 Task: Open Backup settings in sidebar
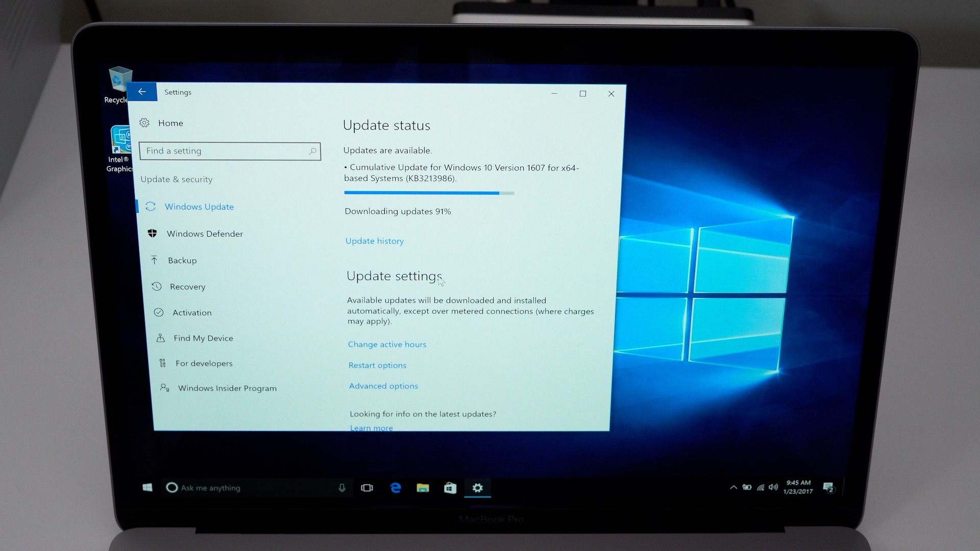tap(181, 260)
